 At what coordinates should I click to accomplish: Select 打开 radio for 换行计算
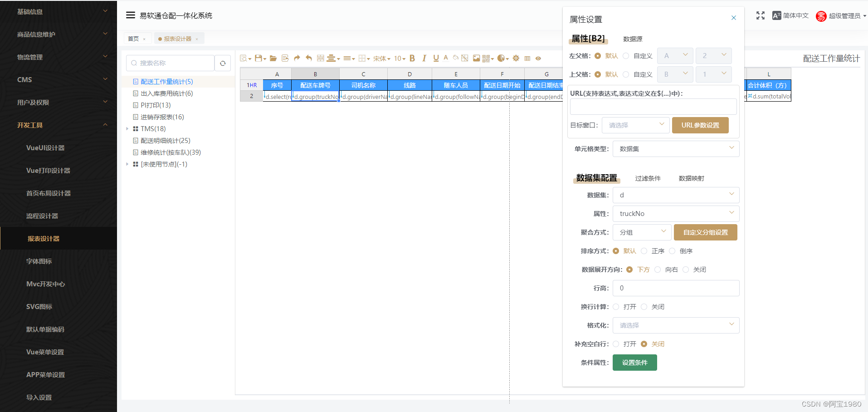[616, 307]
